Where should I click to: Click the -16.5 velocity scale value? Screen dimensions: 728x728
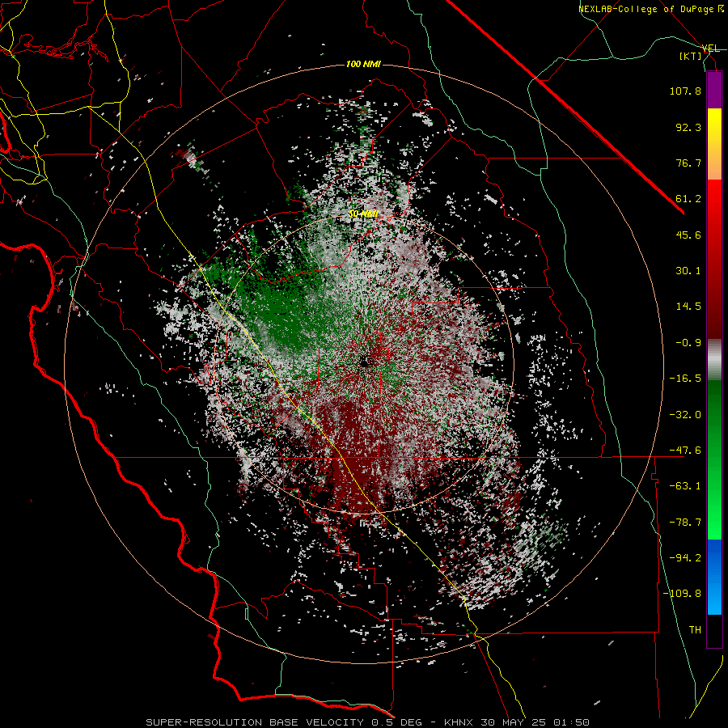(685, 379)
